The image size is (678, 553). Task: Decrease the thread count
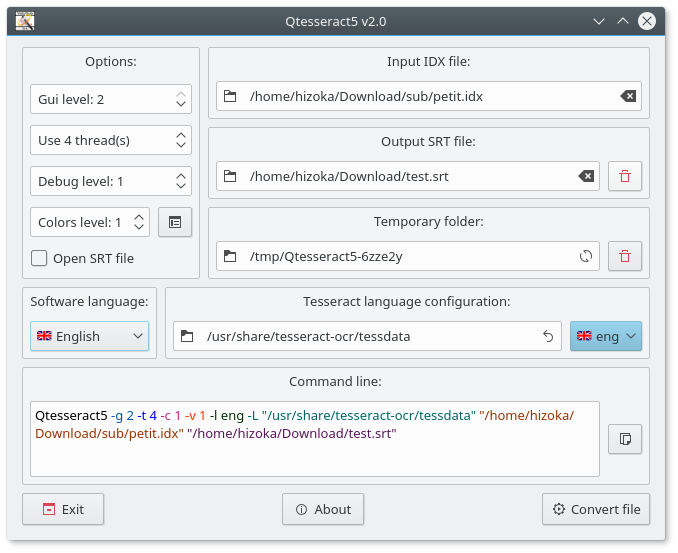181,145
